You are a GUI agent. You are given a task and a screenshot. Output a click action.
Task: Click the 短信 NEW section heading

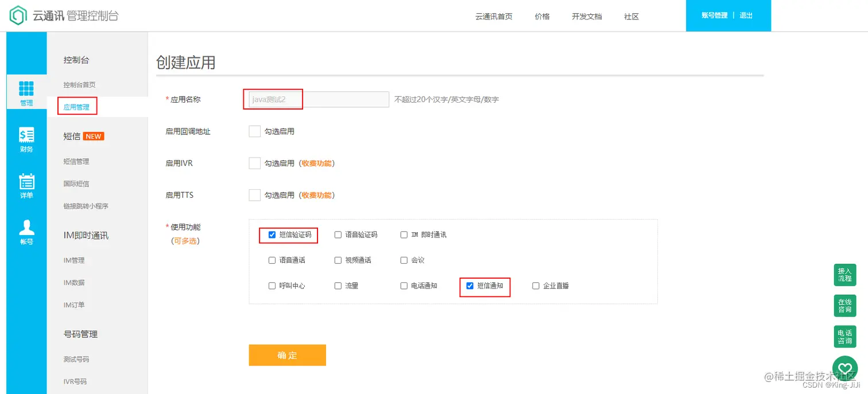(x=84, y=136)
